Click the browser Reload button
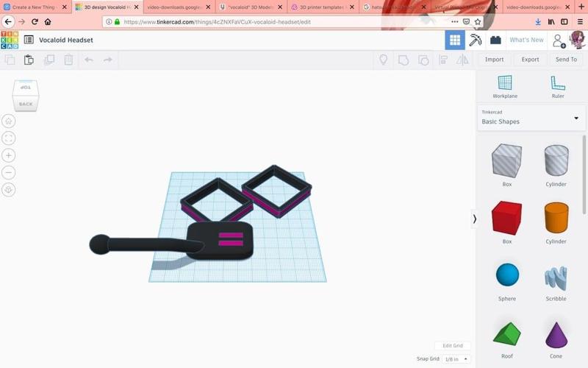 35,22
